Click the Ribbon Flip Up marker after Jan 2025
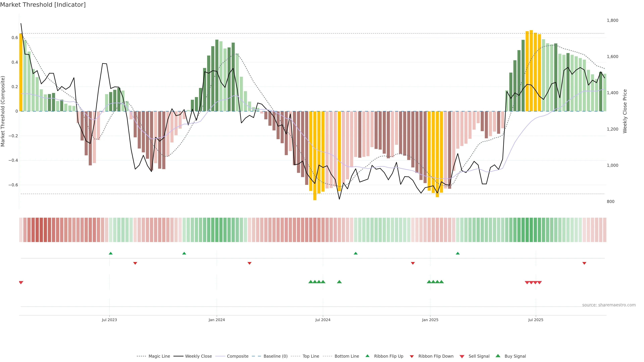Screen dimensions: 644x362 [x=458, y=253]
